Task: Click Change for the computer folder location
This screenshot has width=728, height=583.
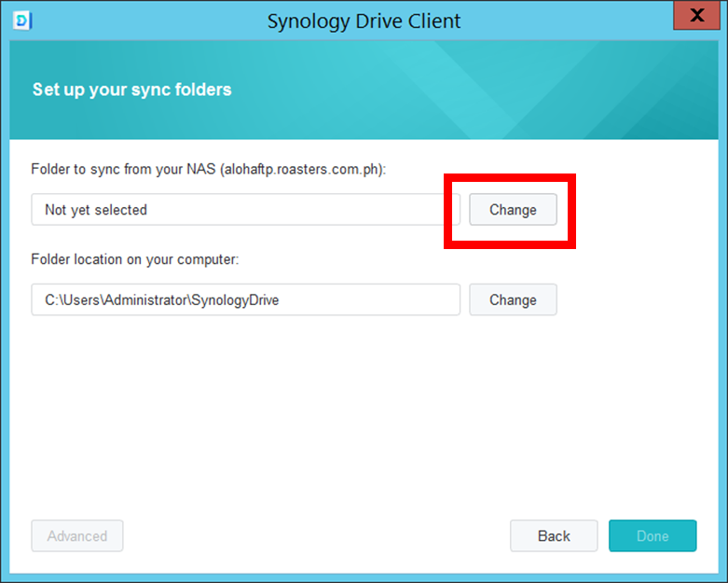Action: tap(513, 299)
